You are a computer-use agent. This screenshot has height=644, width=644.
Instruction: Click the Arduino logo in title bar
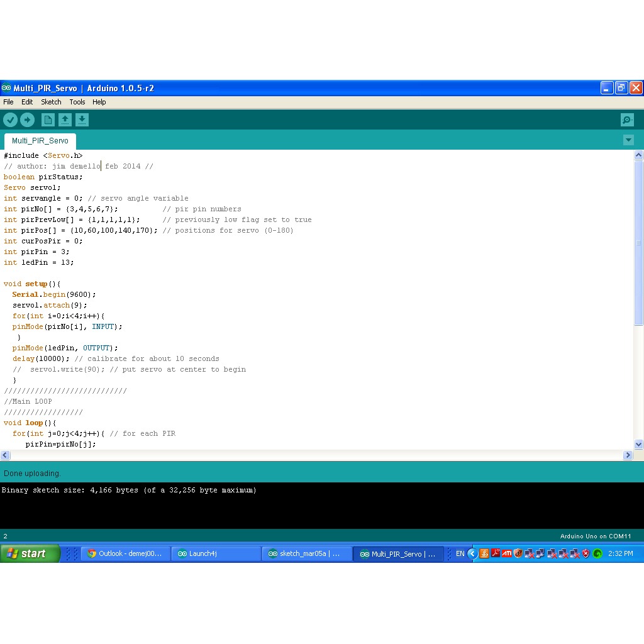click(6, 88)
